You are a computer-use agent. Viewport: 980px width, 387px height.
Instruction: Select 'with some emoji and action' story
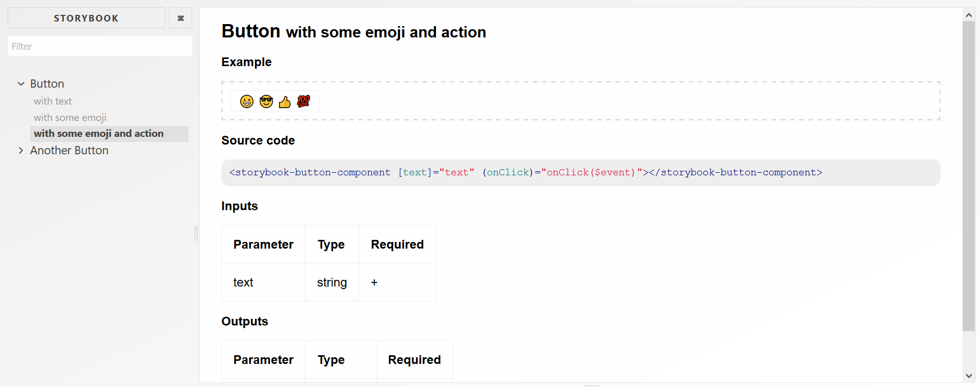(x=109, y=134)
